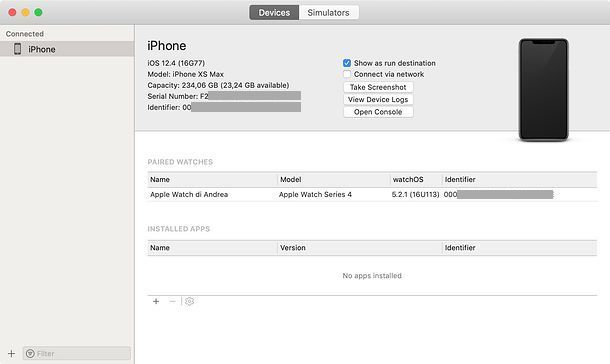Click installed apps Identifier column header

(x=519, y=248)
